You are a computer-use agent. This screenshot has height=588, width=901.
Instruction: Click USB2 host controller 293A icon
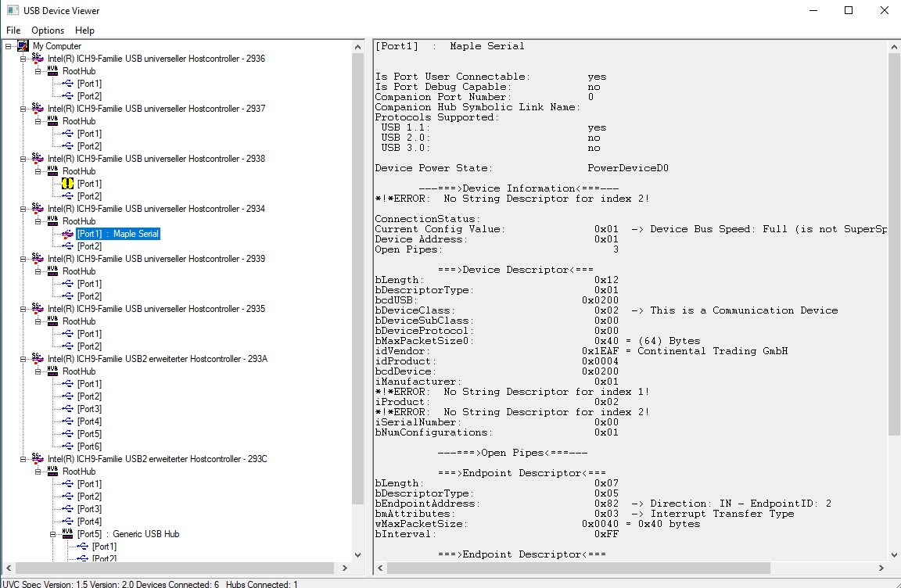[38, 358]
